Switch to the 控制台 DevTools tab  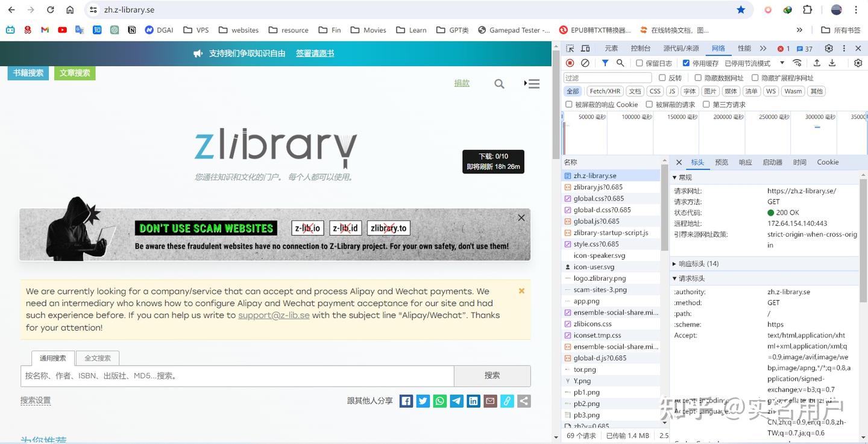(x=640, y=48)
